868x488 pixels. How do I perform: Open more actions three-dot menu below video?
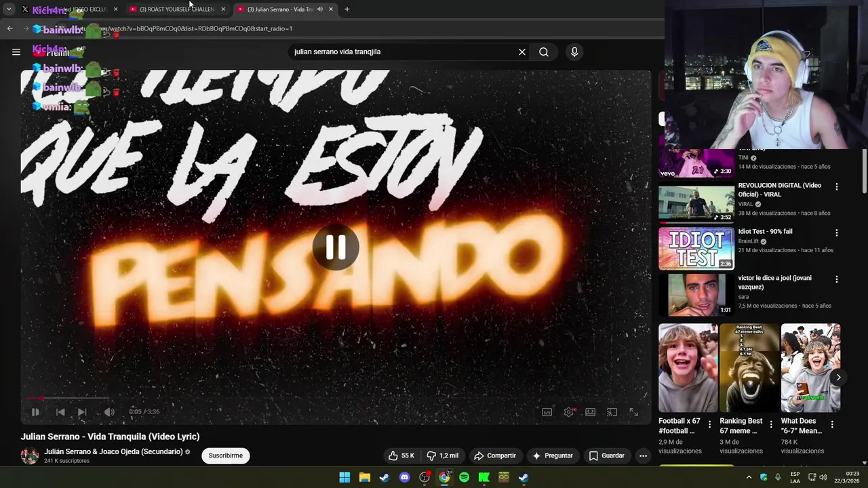click(643, 455)
